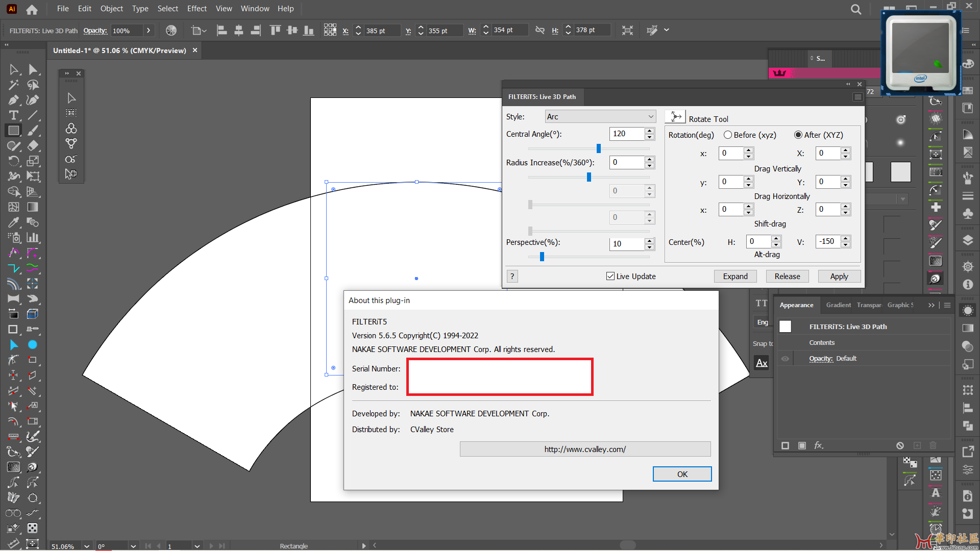980x551 pixels.
Task: Click Add New Effect fx icon
Action: [x=819, y=445]
